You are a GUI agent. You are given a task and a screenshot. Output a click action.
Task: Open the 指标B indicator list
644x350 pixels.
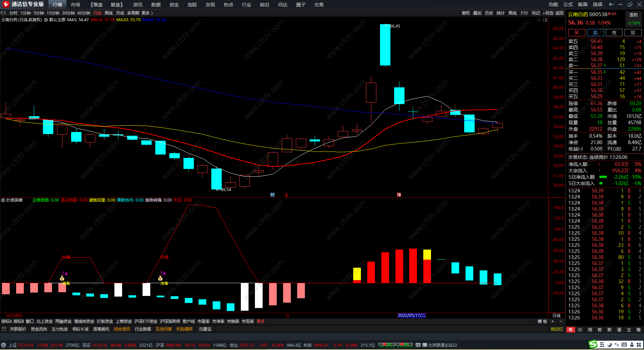click(19, 321)
